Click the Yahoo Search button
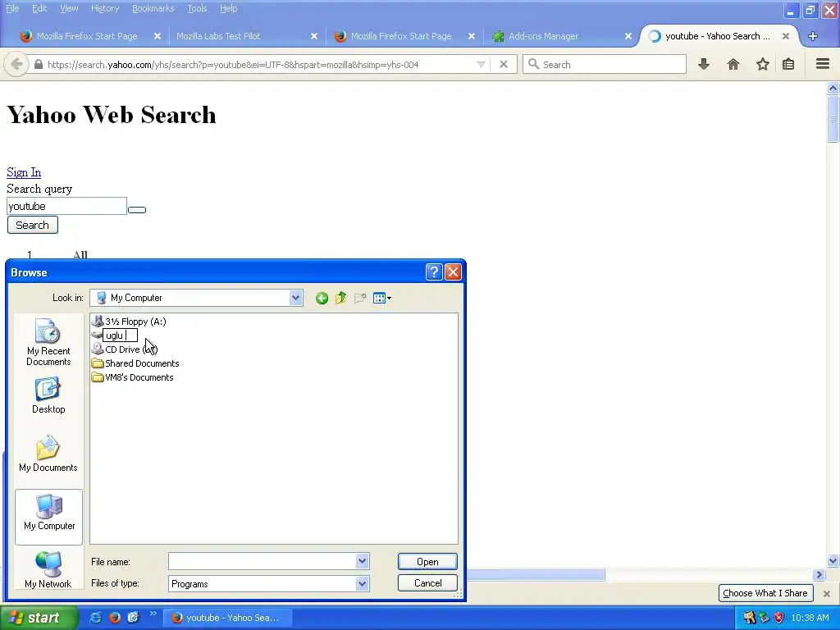Image resolution: width=840 pixels, height=630 pixels. pos(33,225)
